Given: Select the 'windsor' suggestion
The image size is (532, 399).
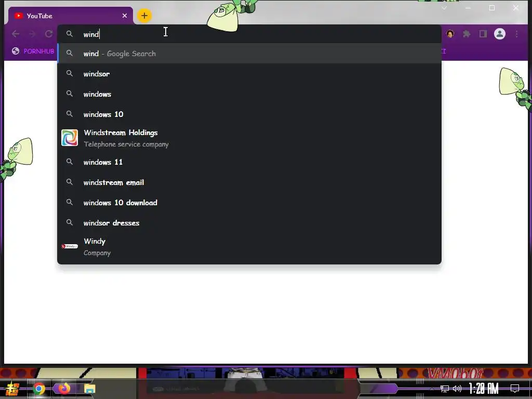Looking at the screenshot, I should click(x=249, y=74).
